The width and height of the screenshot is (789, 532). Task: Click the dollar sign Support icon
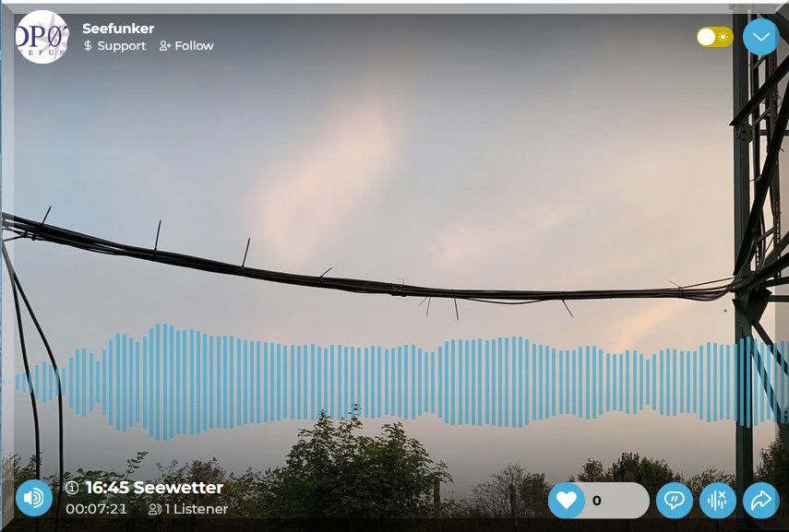click(88, 46)
